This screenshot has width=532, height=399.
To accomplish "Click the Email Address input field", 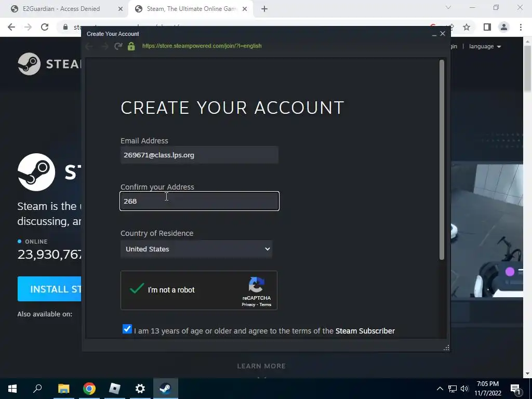I will coord(199,155).
